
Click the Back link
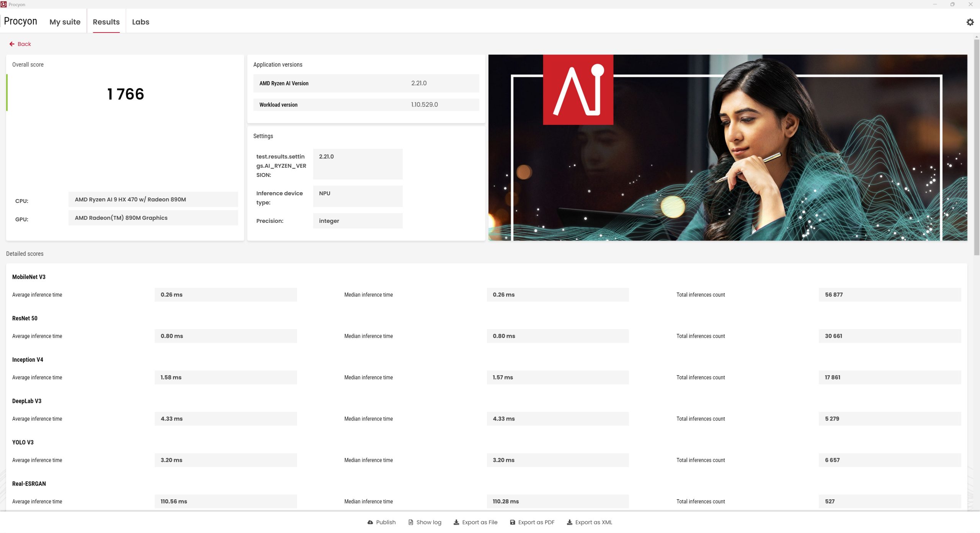[x=24, y=44]
